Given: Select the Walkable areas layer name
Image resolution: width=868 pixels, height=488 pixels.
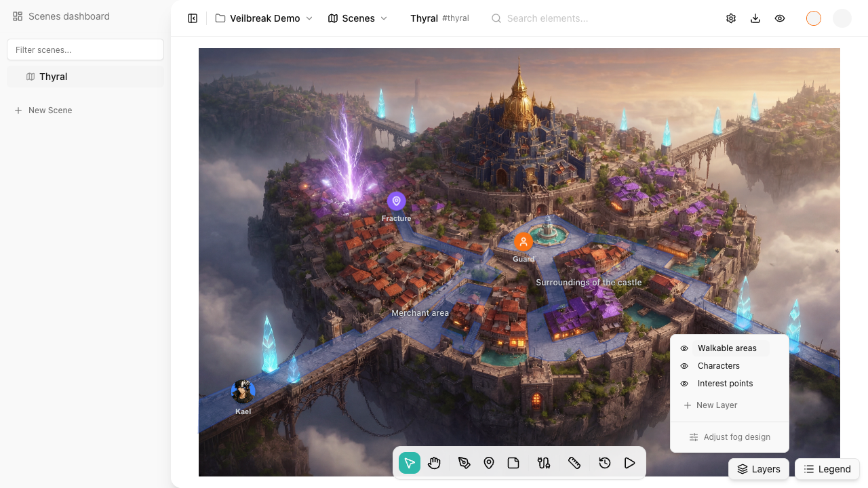Looking at the screenshot, I should [727, 348].
